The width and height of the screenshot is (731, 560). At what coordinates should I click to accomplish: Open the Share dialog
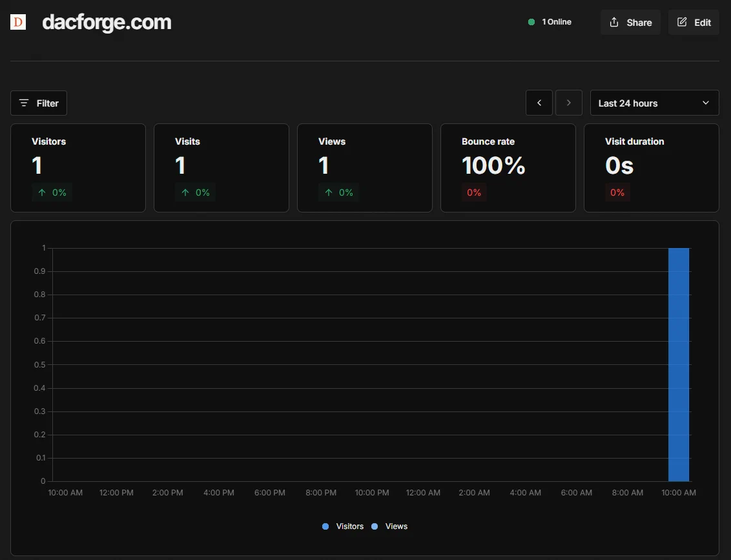630,23
